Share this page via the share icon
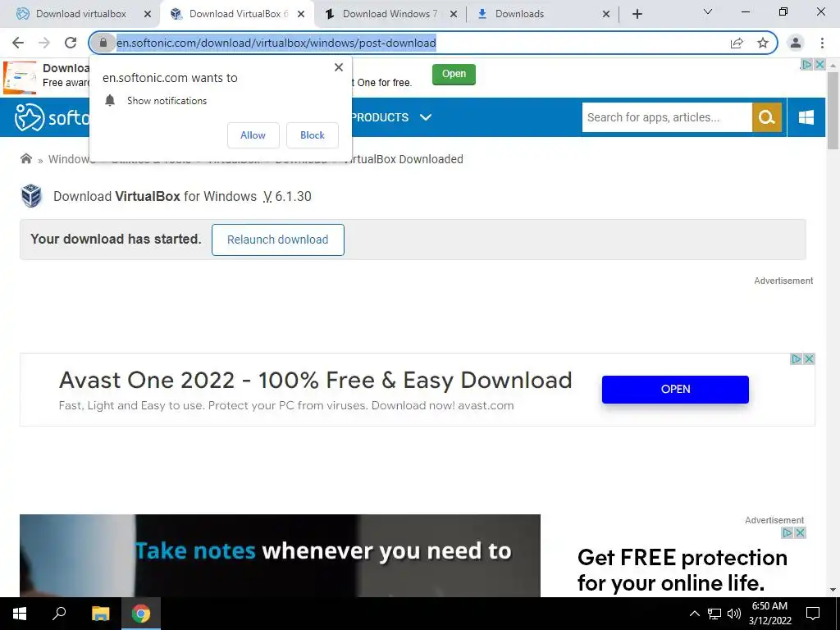Screen dimensions: 840x630 [737, 43]
